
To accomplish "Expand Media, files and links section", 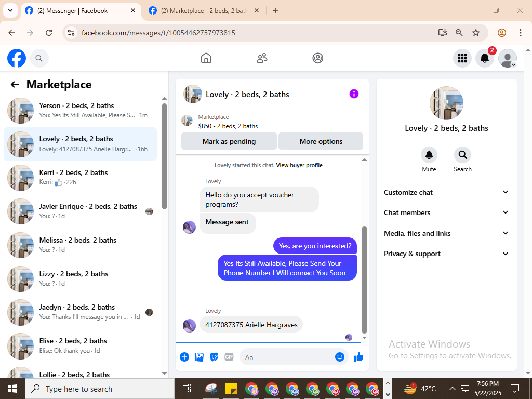I will 446,233.
